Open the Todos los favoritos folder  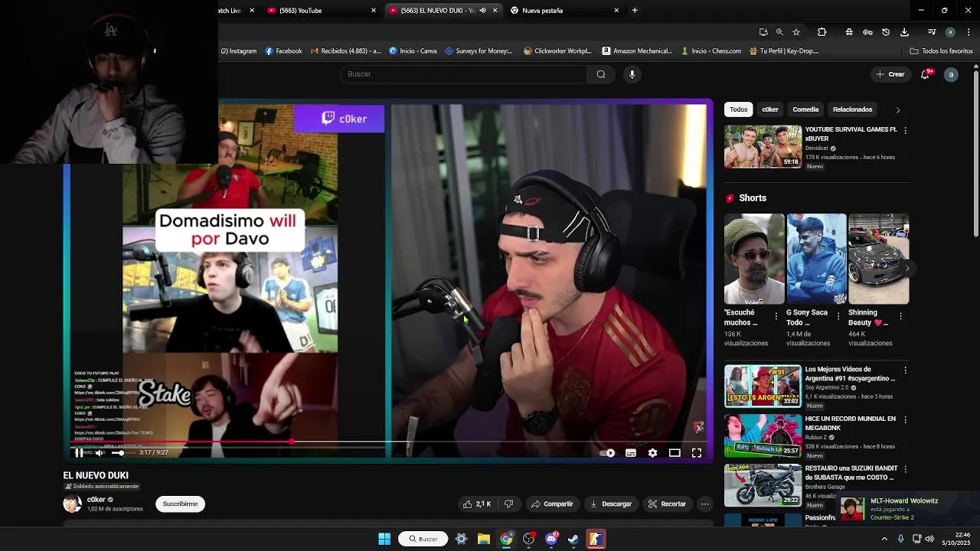(x=941, y=51)
